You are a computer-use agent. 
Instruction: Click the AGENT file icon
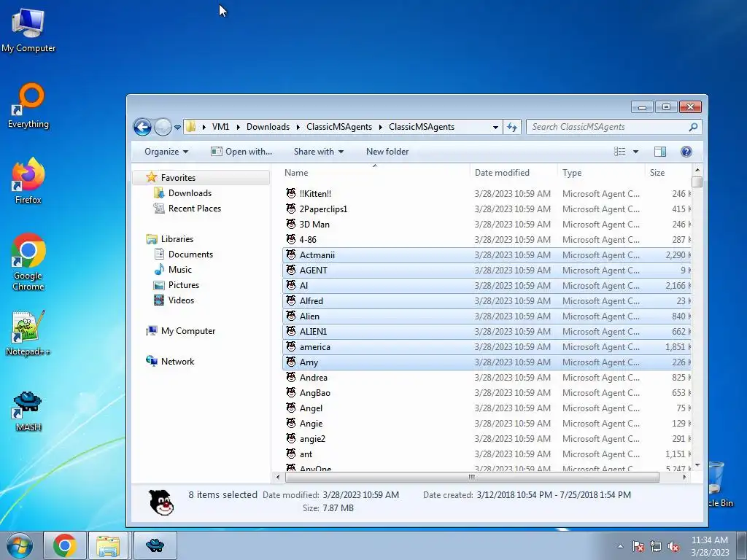(291, 270)
